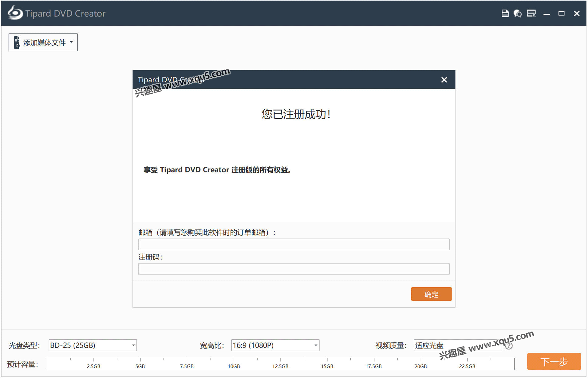The image size is (588, 378).
Task: Focus the 注册码 registration code field
Action: coord(294,269)
